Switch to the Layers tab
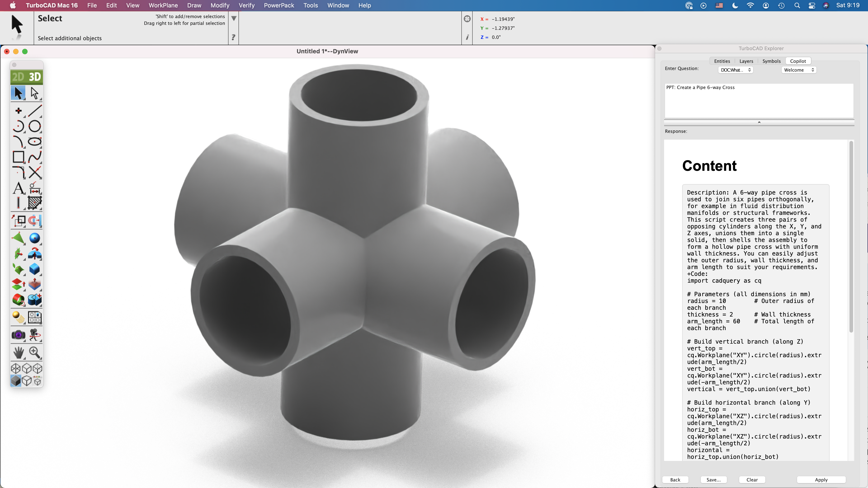 point(746,61)
